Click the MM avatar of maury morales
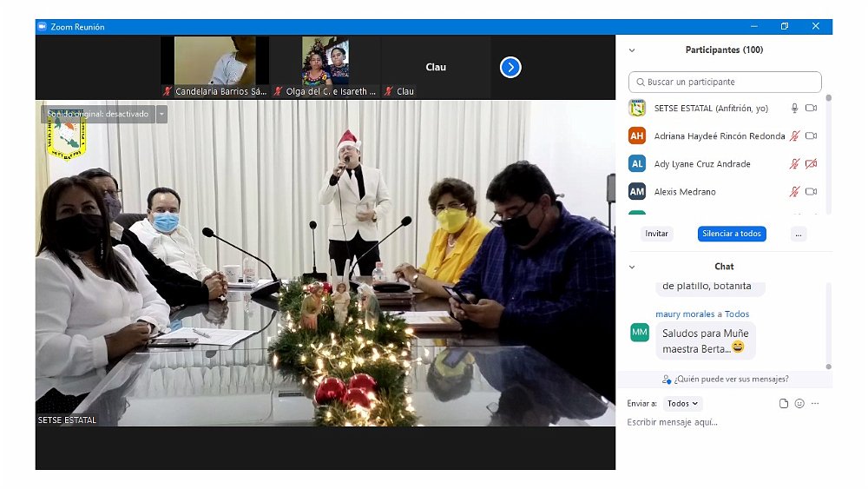 tap(640, 332)
